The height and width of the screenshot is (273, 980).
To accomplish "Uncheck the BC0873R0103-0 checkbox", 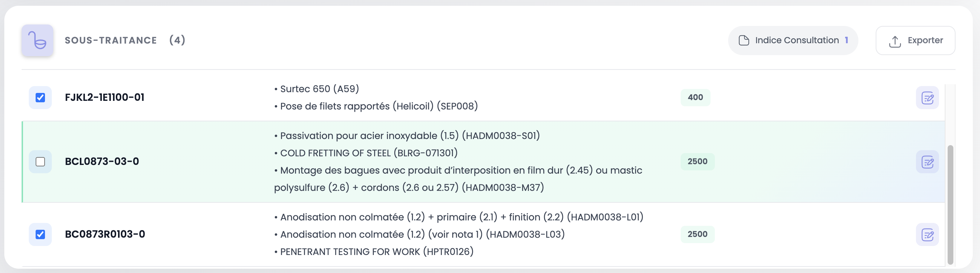I will (x=40, y=234).
